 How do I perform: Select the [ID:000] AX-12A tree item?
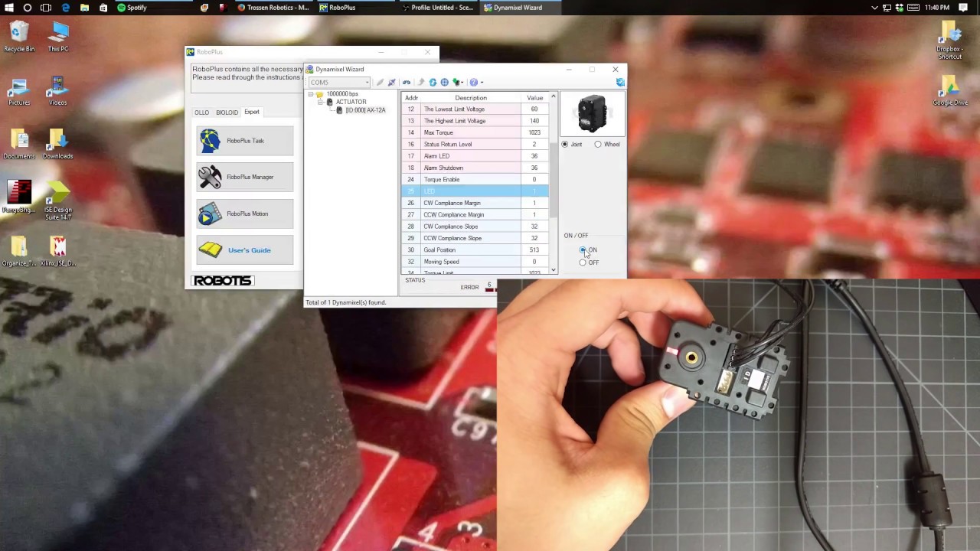click(x=365, y=110)
